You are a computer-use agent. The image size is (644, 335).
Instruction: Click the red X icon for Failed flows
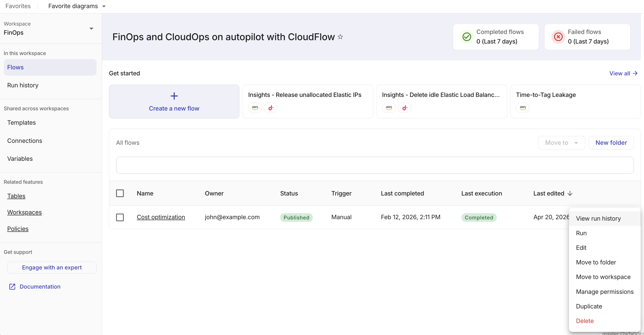[558, 37]
